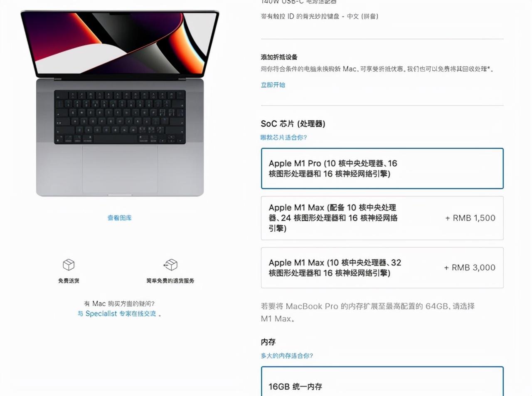Choose M1 Max 24-core GPU option +RMB 1,500
Viewport: 532px width, 396px height.
[382, 218]
